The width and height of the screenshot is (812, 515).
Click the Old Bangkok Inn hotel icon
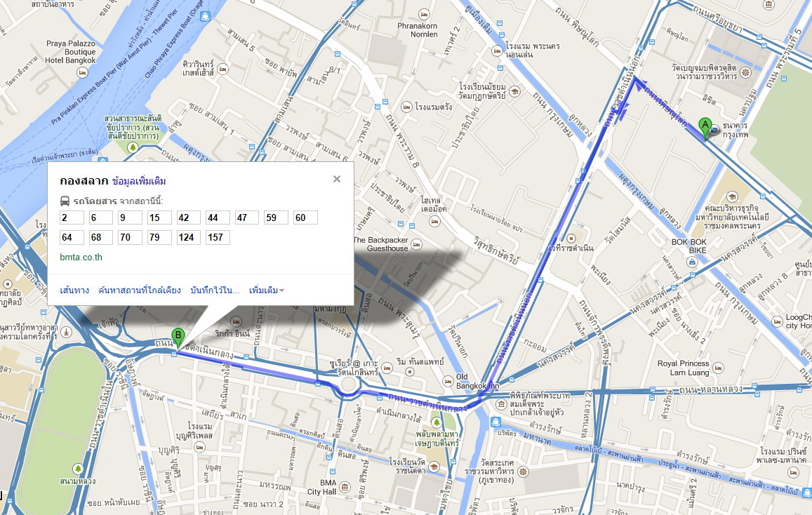[x=448, y=382]
